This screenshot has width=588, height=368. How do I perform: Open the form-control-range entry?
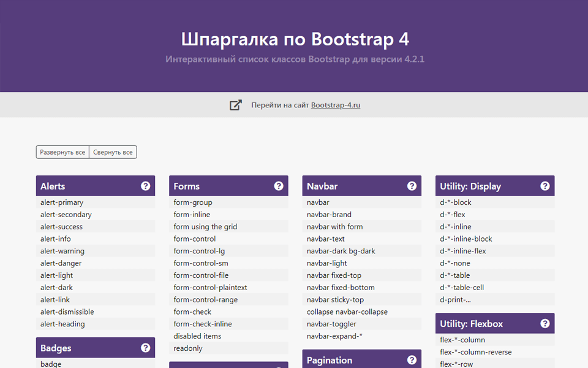228,300
